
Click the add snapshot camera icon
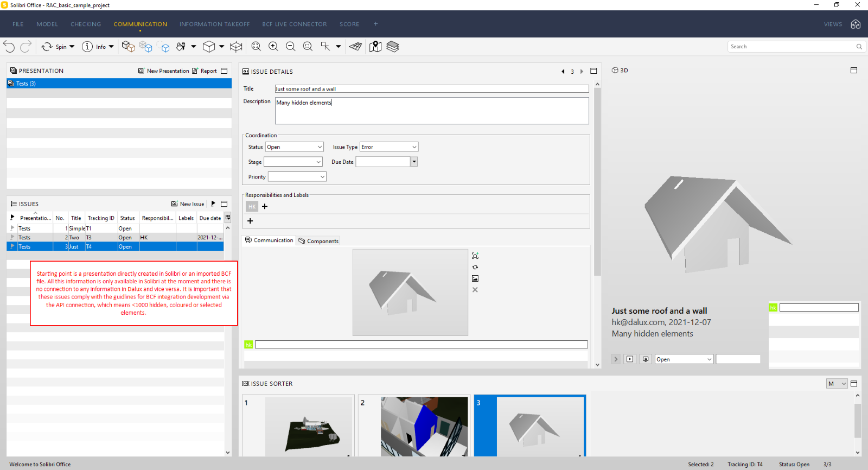(475, 256)
